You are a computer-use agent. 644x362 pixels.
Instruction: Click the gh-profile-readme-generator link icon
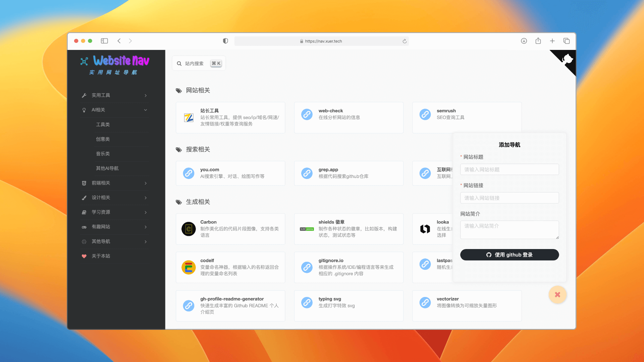coord(189,306)
